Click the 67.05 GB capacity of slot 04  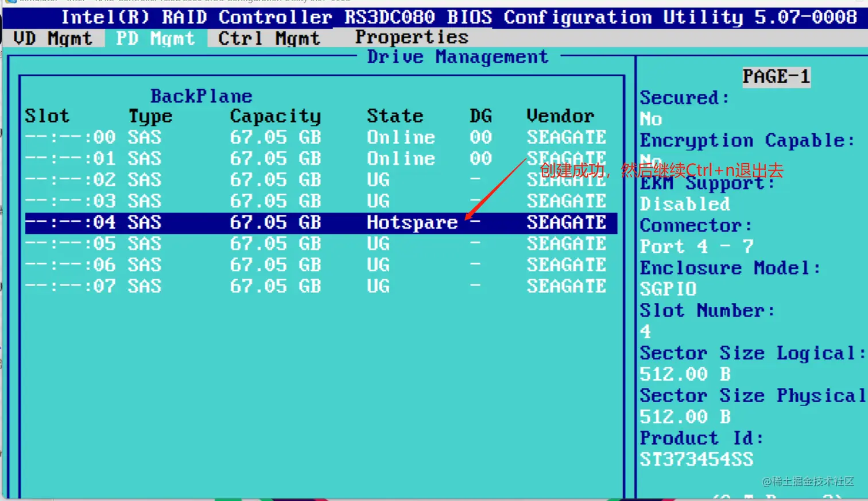[x=276, y=223]
